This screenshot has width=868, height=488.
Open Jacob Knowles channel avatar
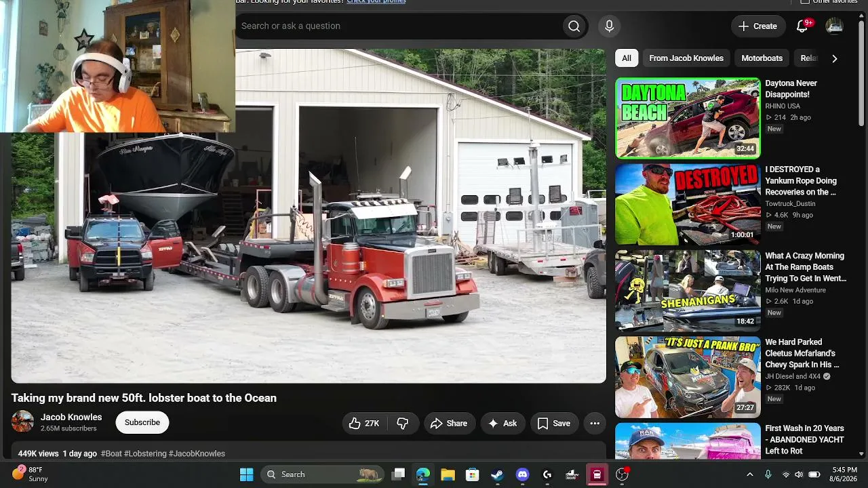[22, 422]
